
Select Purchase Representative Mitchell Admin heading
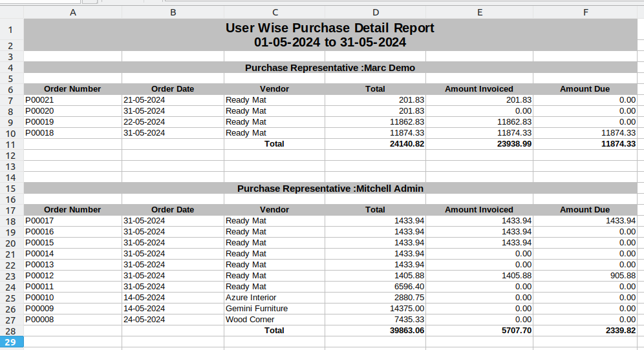tap(330, 189)
